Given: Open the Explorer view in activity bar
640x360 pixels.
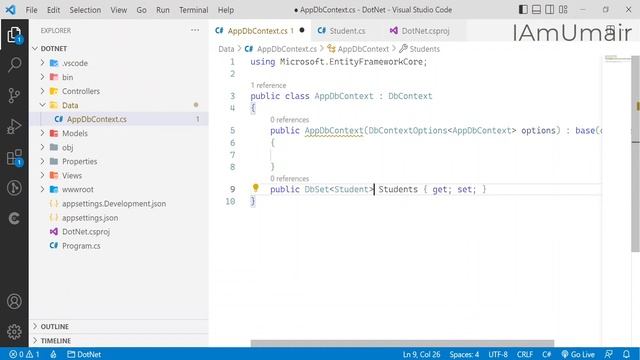Looking at the screenshot, I should coord(14,35).
